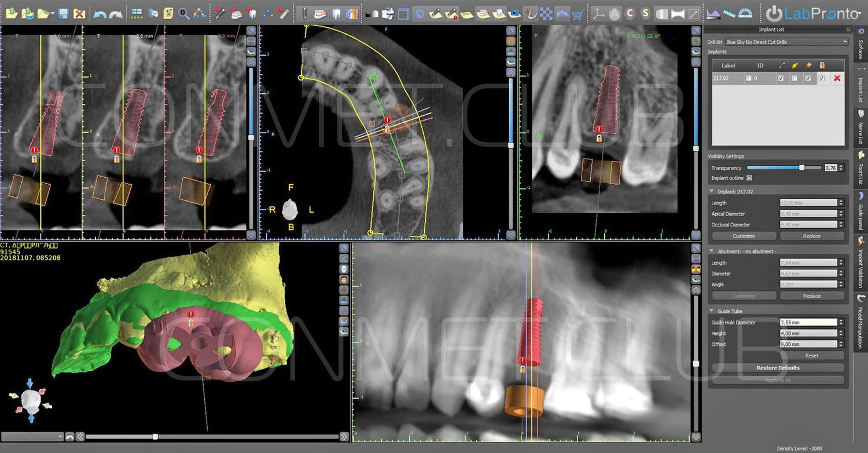The height and width of the screenshot is (453, 868).
Task: Enable the ID checkbox for implant 217.02
Action: pos(749,78)
